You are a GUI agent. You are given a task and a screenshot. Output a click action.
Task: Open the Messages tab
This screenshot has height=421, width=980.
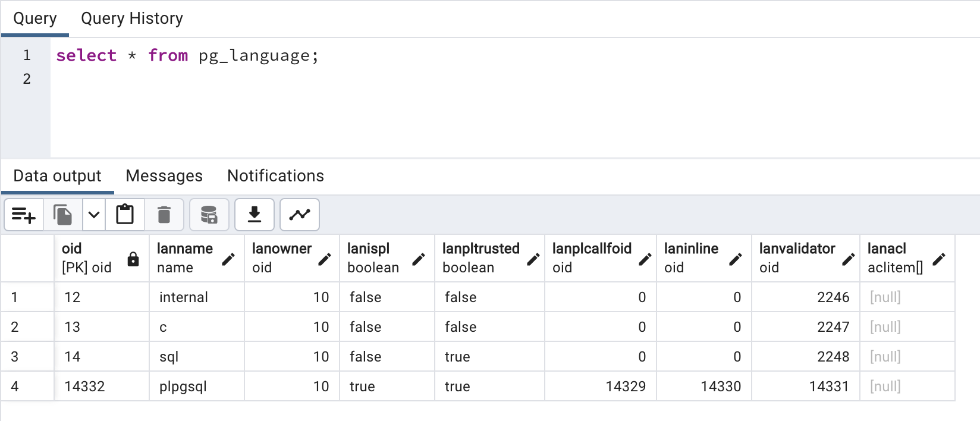[x=164, y=176]
